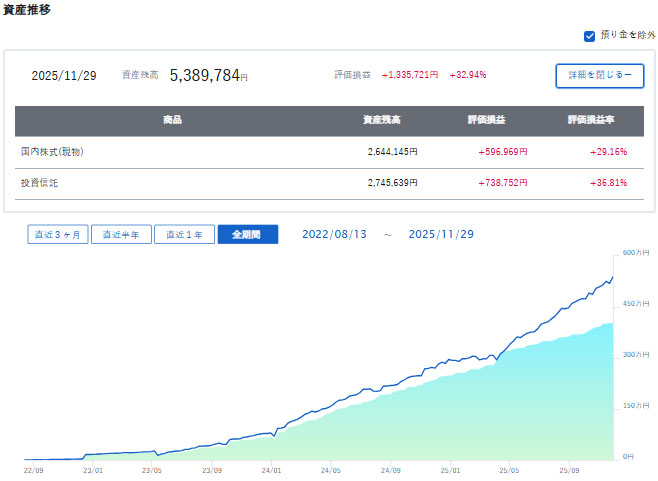Click the 商品 column header
The image size is (658, 481).
click(x=172, y=120)
